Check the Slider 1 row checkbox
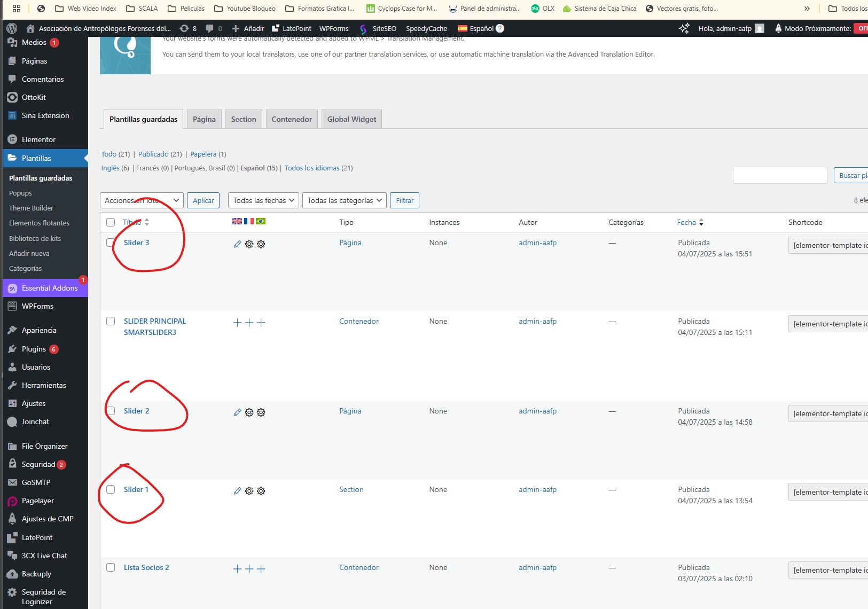Image resolution: width=868 pixels, height=609 pixels. click(111, 489)
